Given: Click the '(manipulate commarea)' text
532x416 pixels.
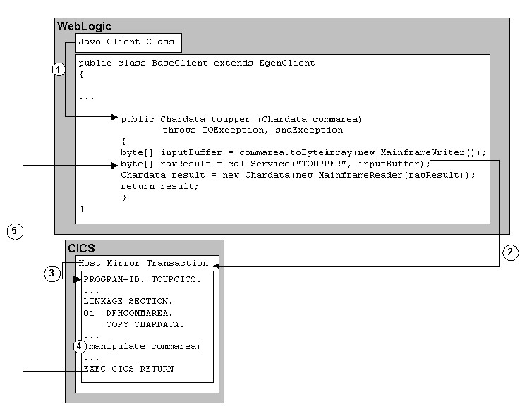Looking at the screenshot, I should pos(143,346).
